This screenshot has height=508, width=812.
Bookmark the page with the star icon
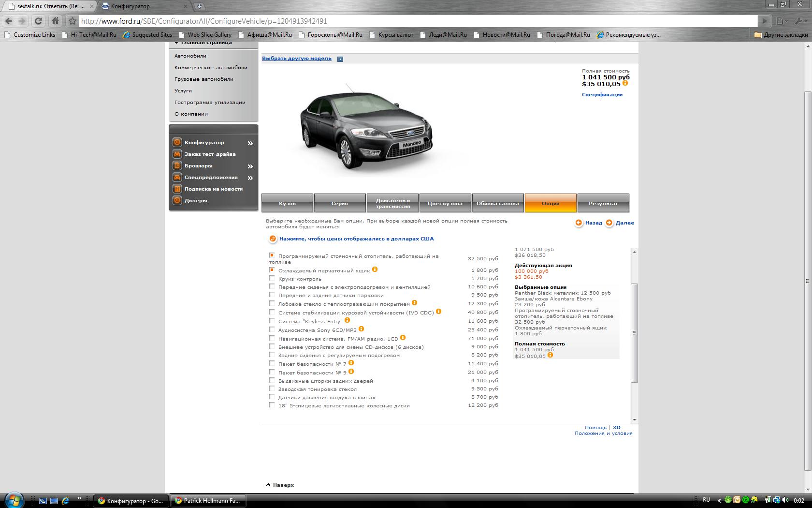pyautogui.click(x=72, y=21)
